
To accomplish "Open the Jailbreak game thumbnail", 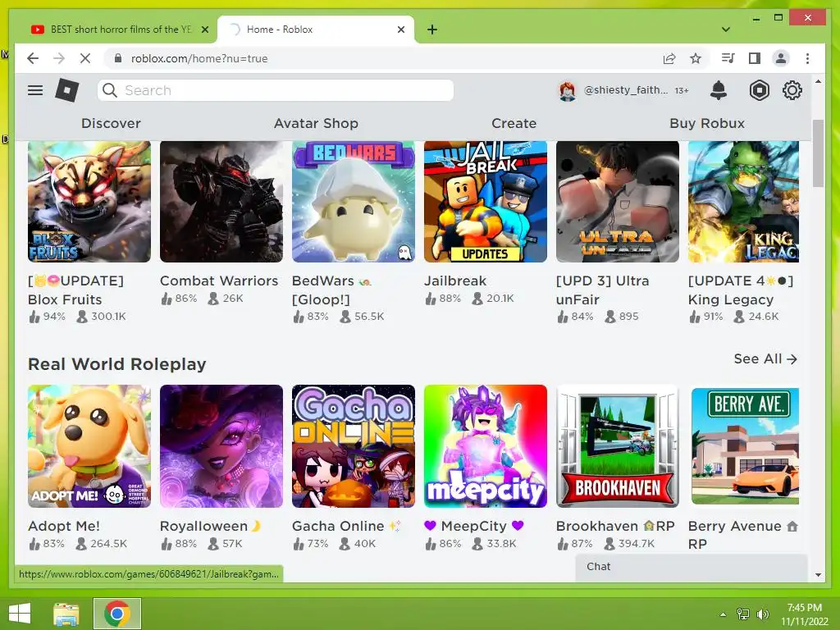I will point(486,202).
